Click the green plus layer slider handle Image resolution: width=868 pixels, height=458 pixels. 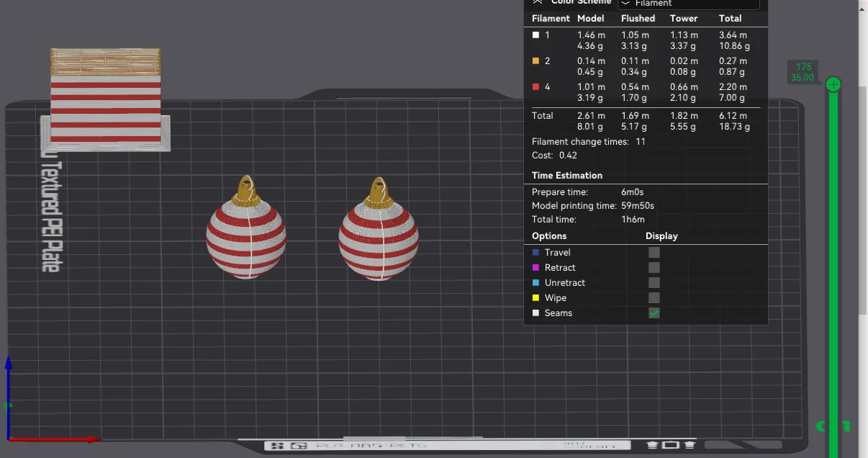[x=833, y=85]
